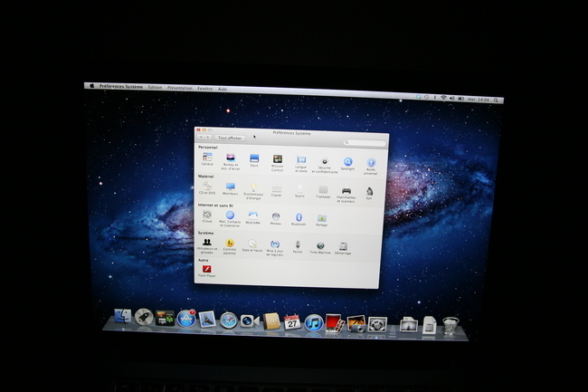Open the Fenêtre menu

204,89
